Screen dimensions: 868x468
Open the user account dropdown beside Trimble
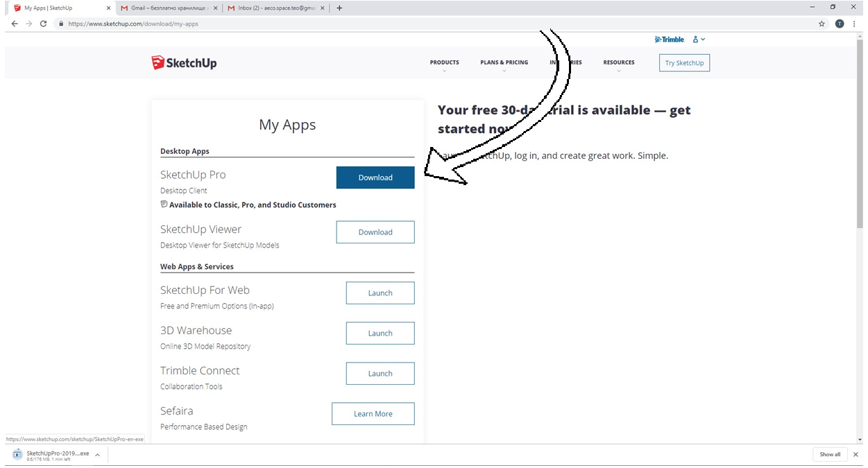(x=699, y=40)
